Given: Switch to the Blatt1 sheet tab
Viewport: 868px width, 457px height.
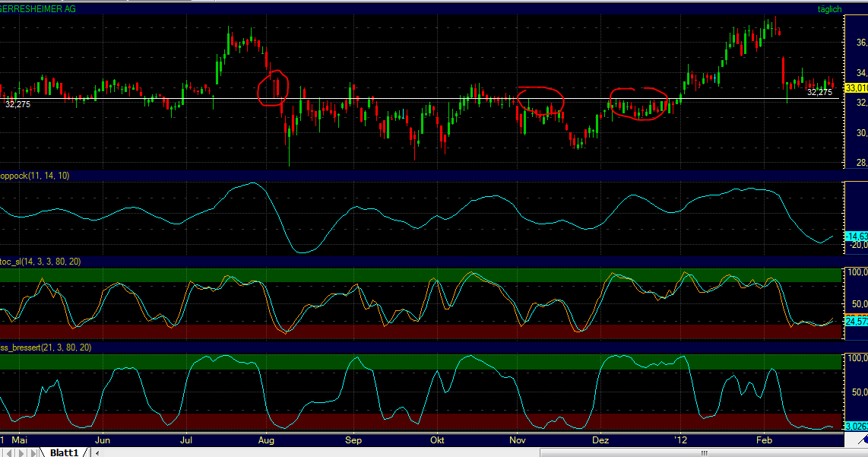Looking at the screenshot, I should pos(65,452).
